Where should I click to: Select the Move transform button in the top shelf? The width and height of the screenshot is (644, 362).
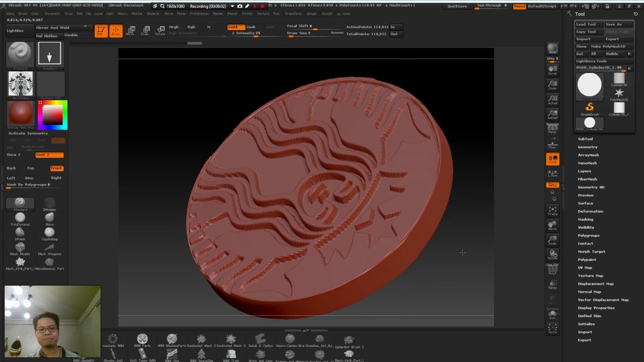coord(131,31)
